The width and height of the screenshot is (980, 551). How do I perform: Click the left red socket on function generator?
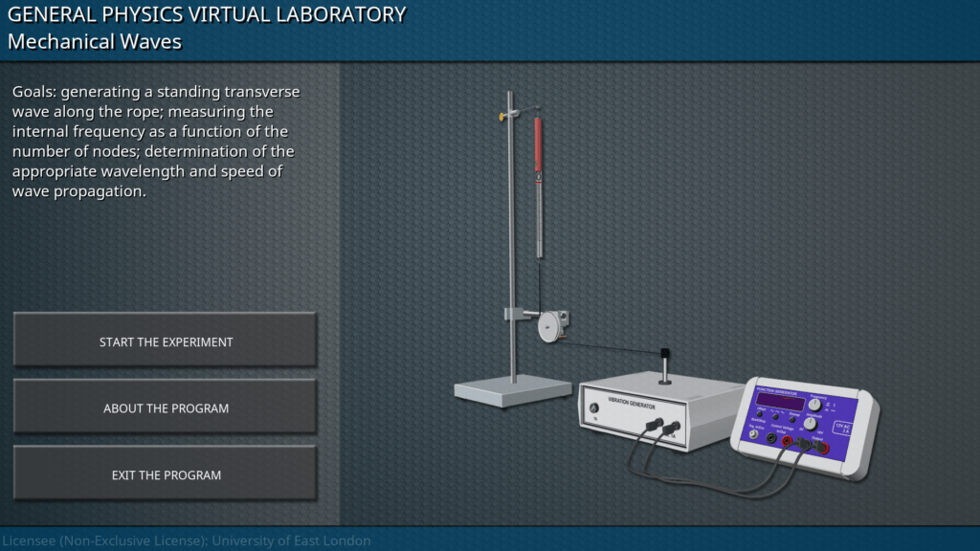(788, 441)
